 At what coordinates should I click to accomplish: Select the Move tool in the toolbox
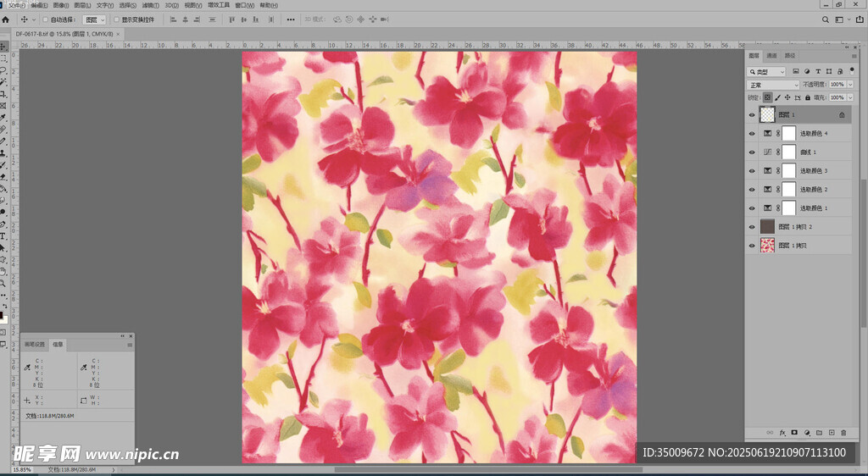(x=3, y=47)
